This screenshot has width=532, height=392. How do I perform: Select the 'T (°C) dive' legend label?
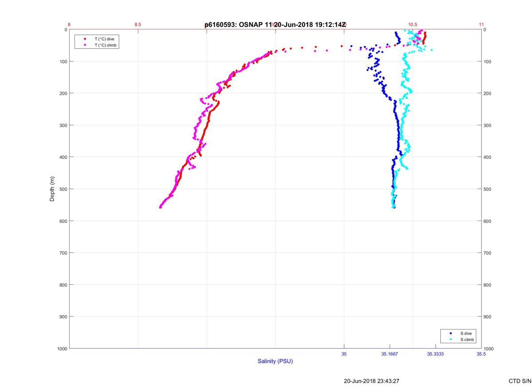coord(104,39)
